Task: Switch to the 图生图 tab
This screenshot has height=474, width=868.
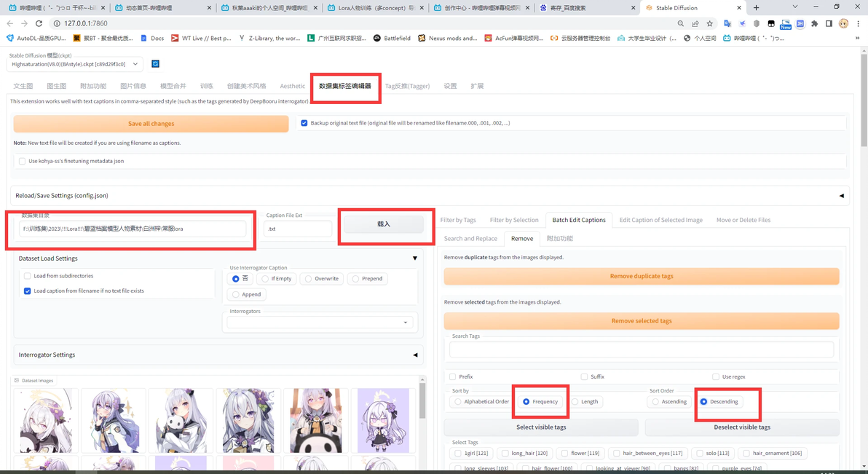Action: [x=57, y=86]
